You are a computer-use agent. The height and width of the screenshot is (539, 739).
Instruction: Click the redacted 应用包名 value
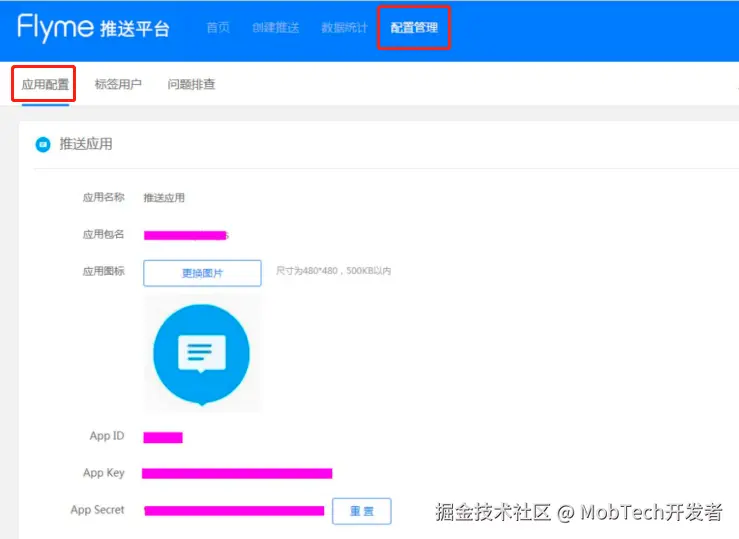186,235
